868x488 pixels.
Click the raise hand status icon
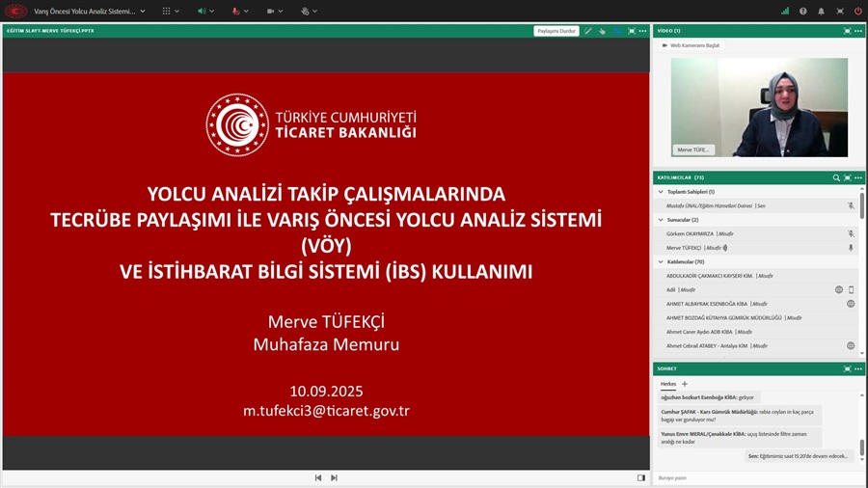coord(305,11)
